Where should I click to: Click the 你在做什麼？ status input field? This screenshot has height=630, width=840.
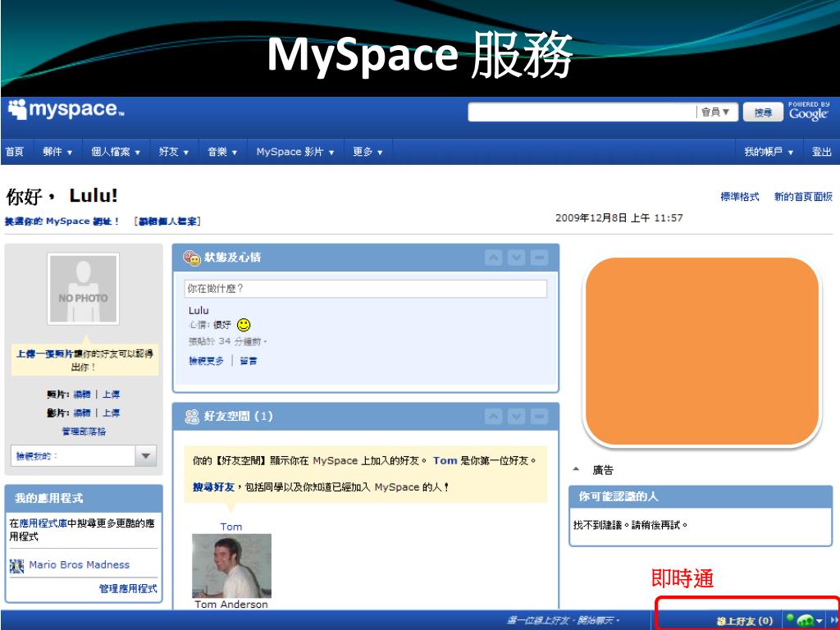coord(366,289)
